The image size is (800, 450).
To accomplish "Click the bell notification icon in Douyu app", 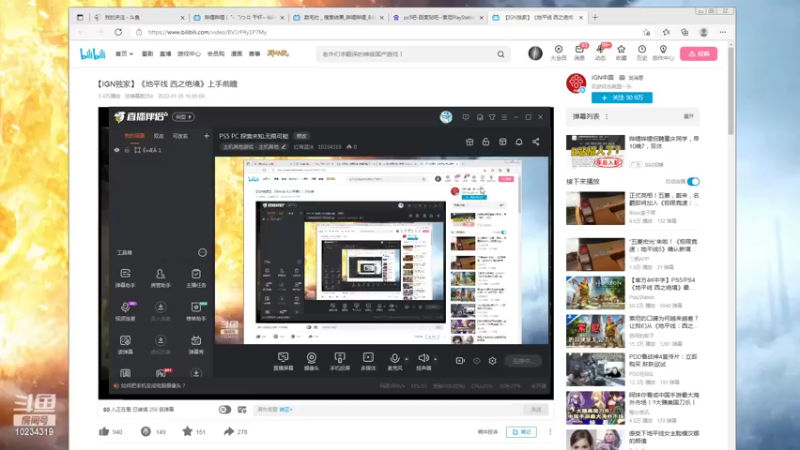I will click(519, 142).
